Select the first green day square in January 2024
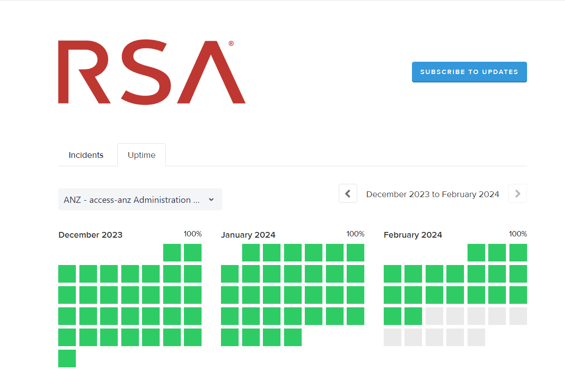This screenshot has width=565, height=392. click(x=251, y=253)
